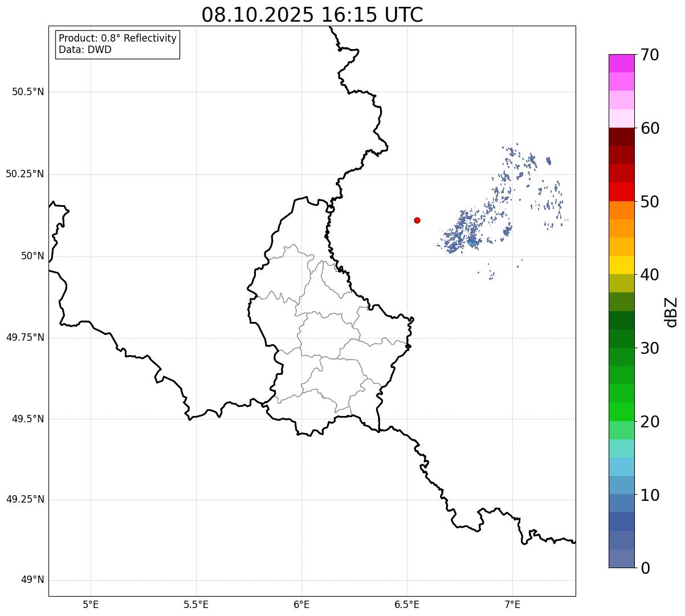
Task: Click the turquoise swatch around 16 dBZ
Action: (621, 448)
